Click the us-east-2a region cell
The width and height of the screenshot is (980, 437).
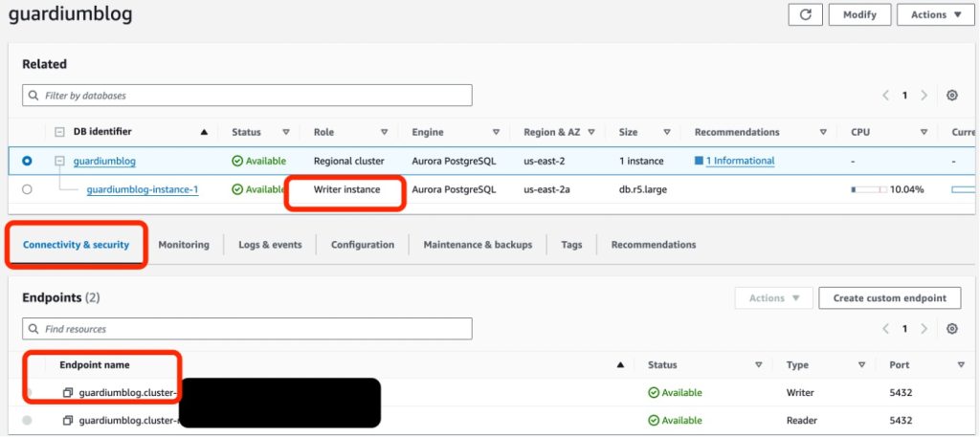[546, 189]
